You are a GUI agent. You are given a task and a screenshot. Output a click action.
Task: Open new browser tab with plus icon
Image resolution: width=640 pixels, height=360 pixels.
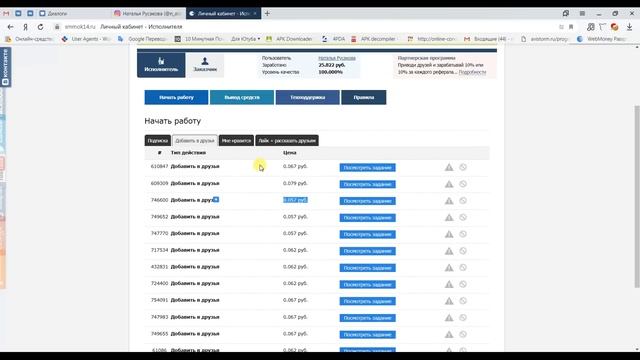click(267, 13)
